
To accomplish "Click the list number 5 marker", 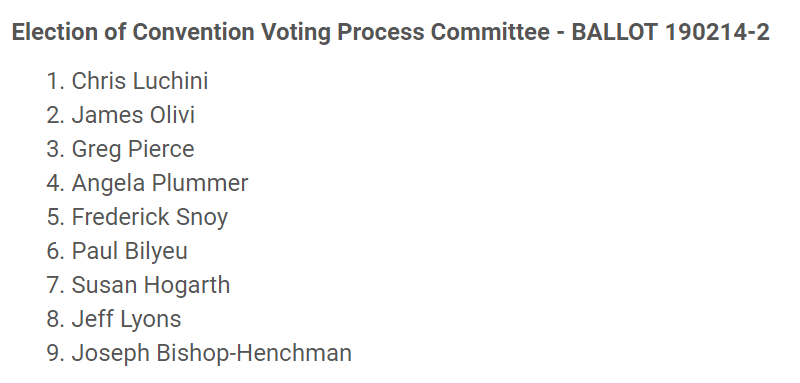I will pyautogui.click(x=56, y=217).
